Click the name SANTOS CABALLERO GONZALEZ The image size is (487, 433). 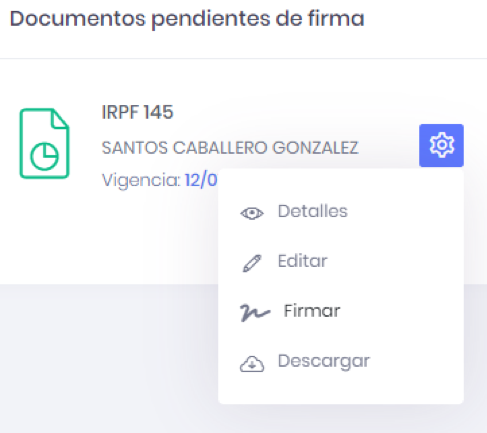pyautogui.click(x=230, y=148)
